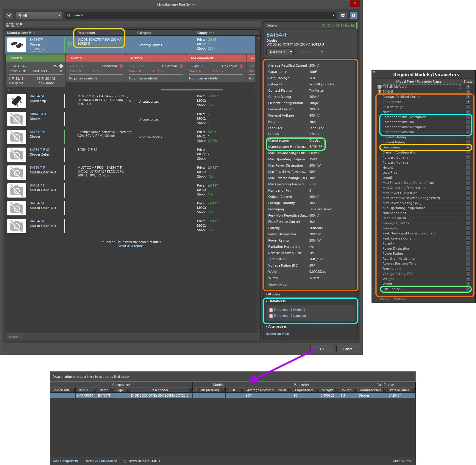This screenshot has height=465, width=476.
Task: Open the Datasheet button dropdown arrow
Action: pos(291,52)
